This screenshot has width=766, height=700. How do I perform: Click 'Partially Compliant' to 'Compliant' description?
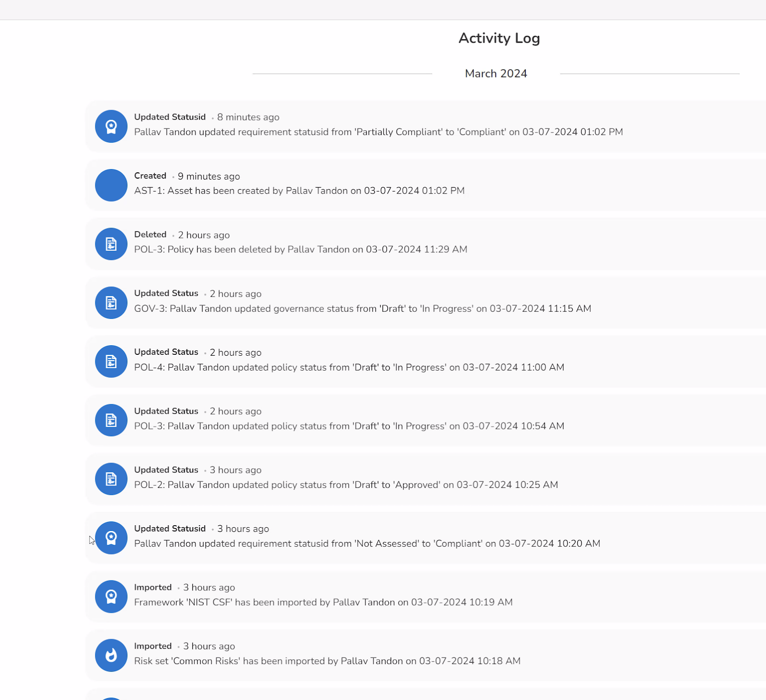pos(378,132)
